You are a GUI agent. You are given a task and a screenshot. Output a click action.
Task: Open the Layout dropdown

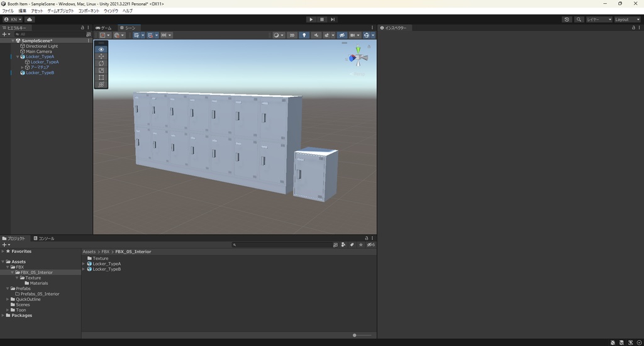coord(627,20)
